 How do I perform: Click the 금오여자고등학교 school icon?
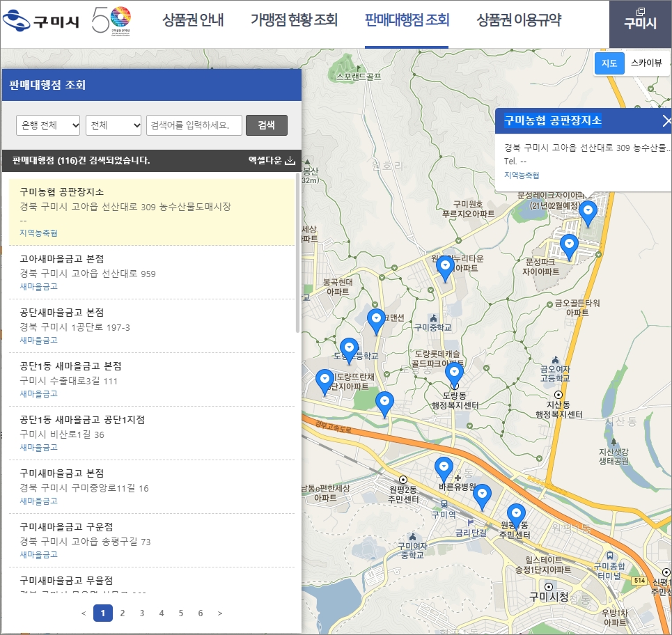click(x=556, y=359)
